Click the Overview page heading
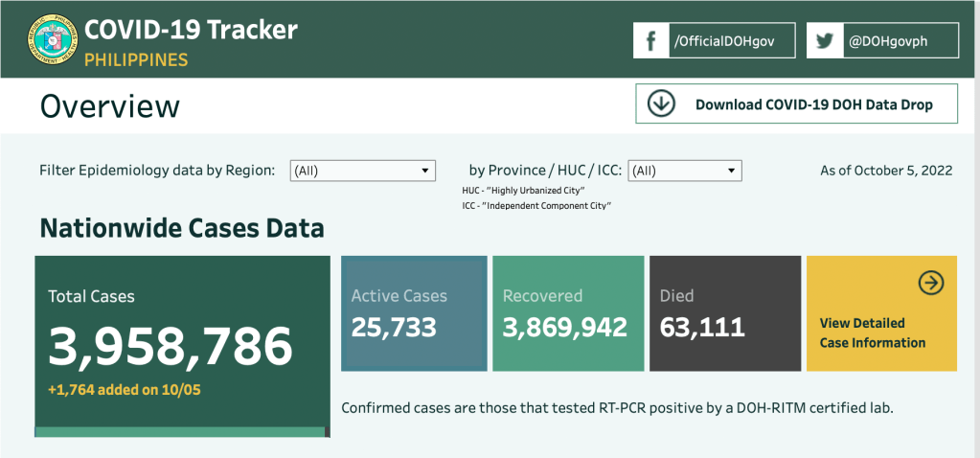 click(109, 105)
